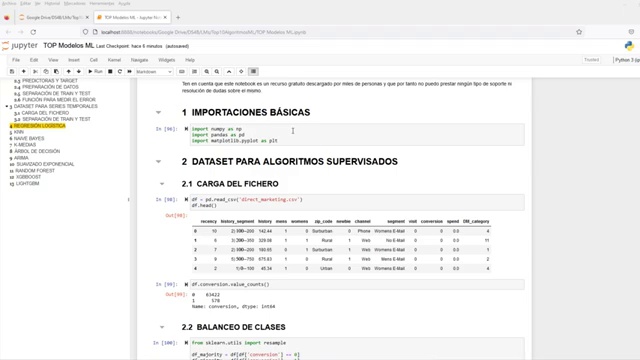Go to FUNCIÓN PARA MEDIR EL ERROR in contents
640x360 pixels.
[x=59, y=100]
